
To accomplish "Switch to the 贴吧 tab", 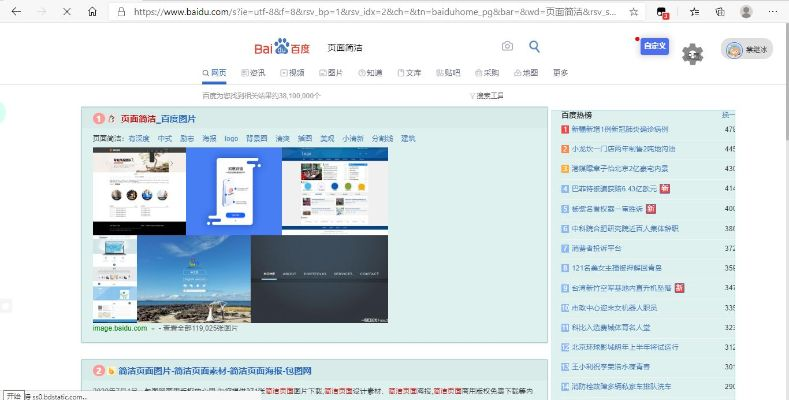I will coord(448,73).
